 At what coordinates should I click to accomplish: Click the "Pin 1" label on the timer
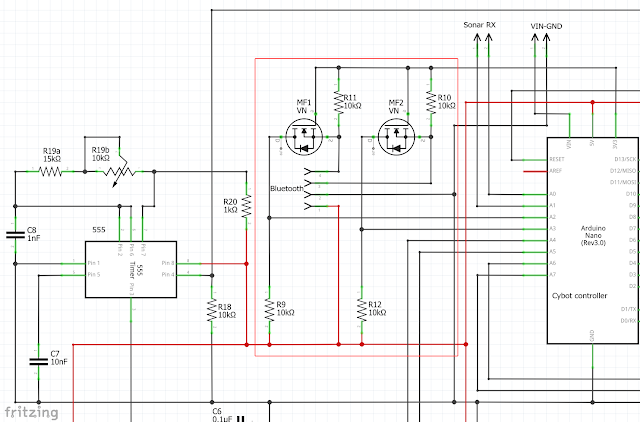click(93, 263)
